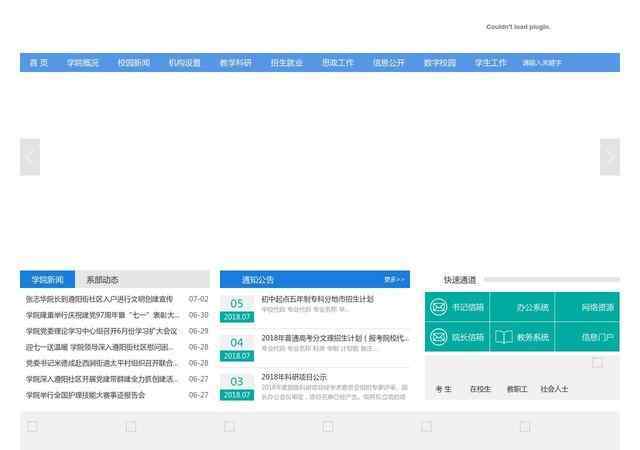
Task: Open the 教学科研 navigation menu
Action: pos(236,63)
